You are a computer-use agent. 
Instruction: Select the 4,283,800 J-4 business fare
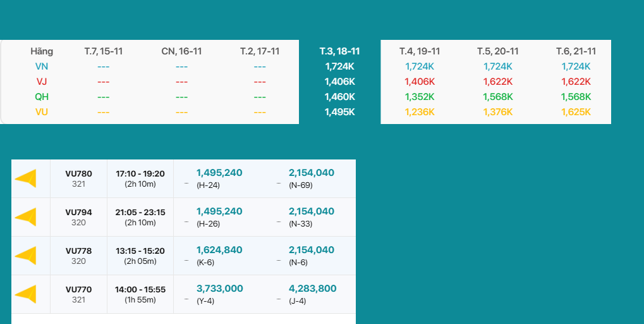click(313, 289)
